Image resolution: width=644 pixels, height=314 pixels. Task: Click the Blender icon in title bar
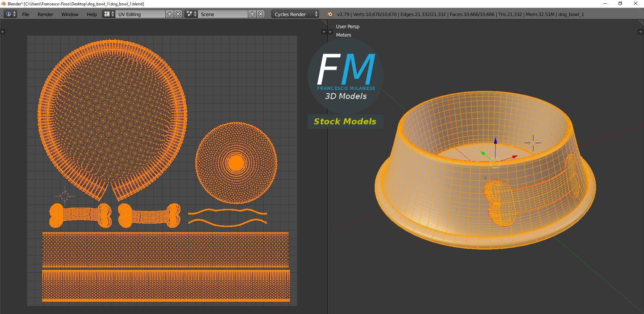(x=3, y=4)
